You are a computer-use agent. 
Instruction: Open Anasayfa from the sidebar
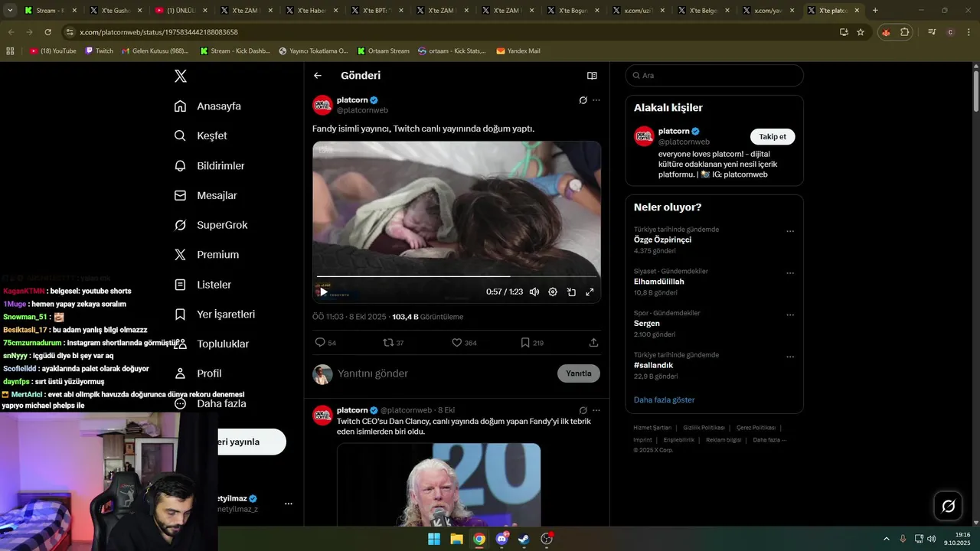pos(207,106)
